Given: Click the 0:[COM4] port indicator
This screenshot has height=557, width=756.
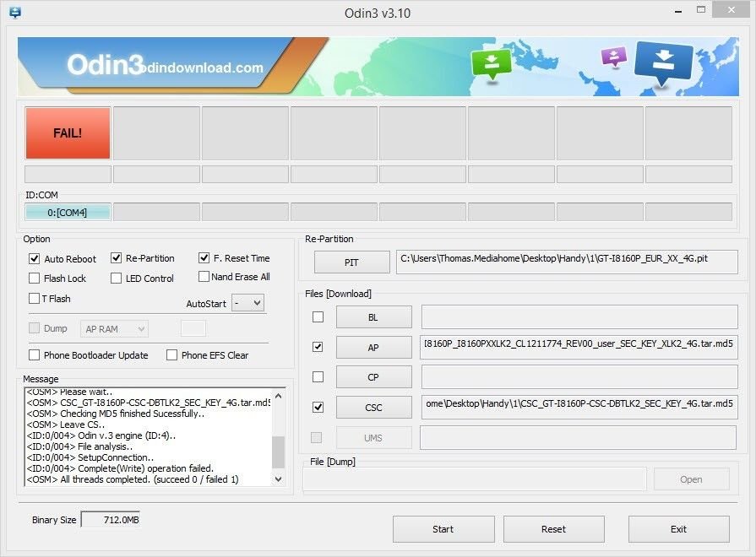Looking at the screenshot, I should click(68, 213).
